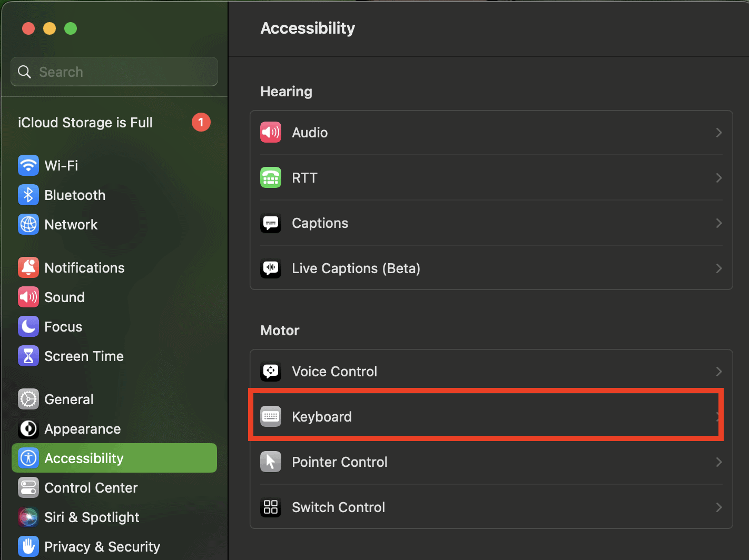Click the Voice Control icon
This screenshot has width=749, height=560.
[271, 371]
